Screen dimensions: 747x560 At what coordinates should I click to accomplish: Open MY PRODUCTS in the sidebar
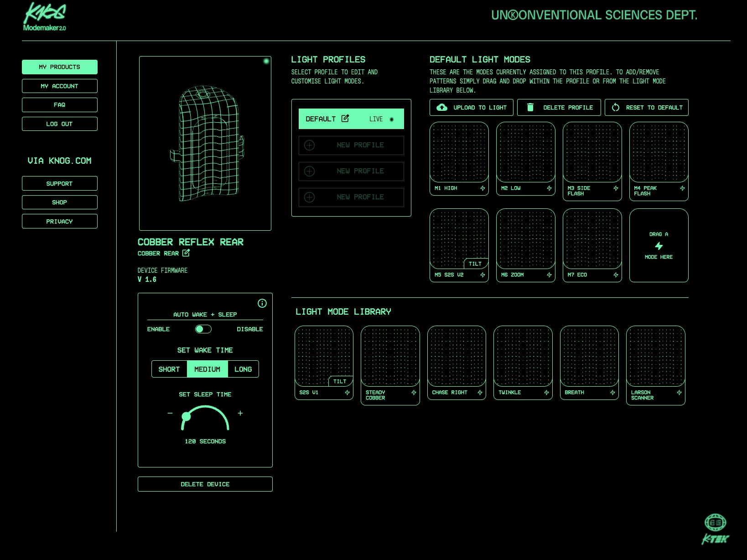(60, 67)
